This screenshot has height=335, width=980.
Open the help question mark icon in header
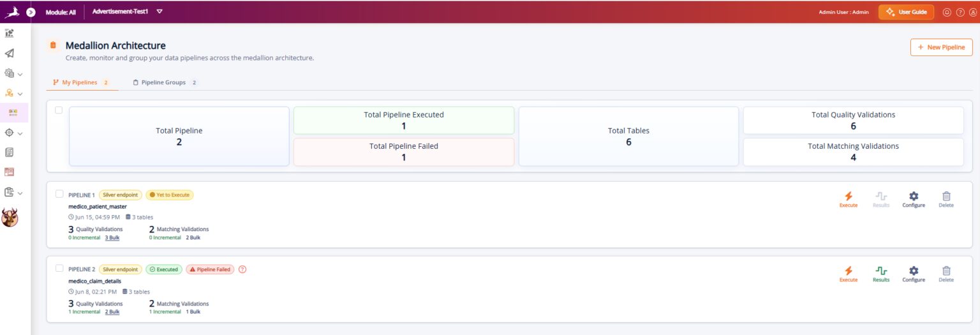(x=960, y=12)
